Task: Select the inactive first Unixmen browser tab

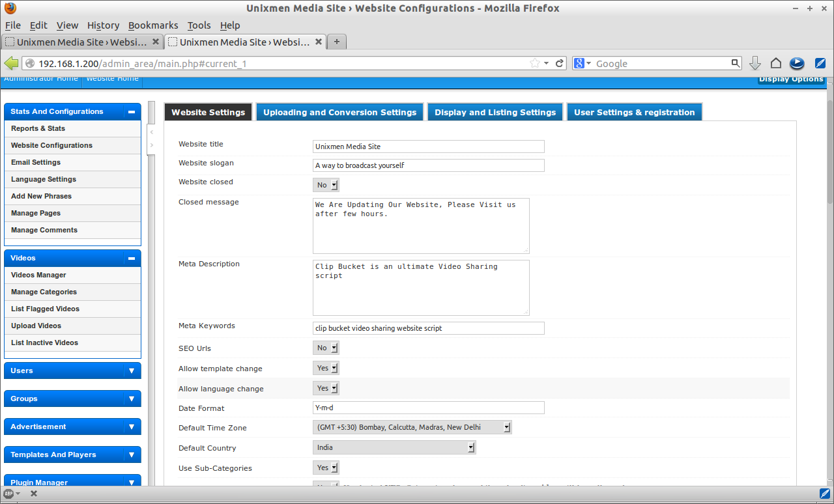Action: pyautogui.click(x=81, y=42)
